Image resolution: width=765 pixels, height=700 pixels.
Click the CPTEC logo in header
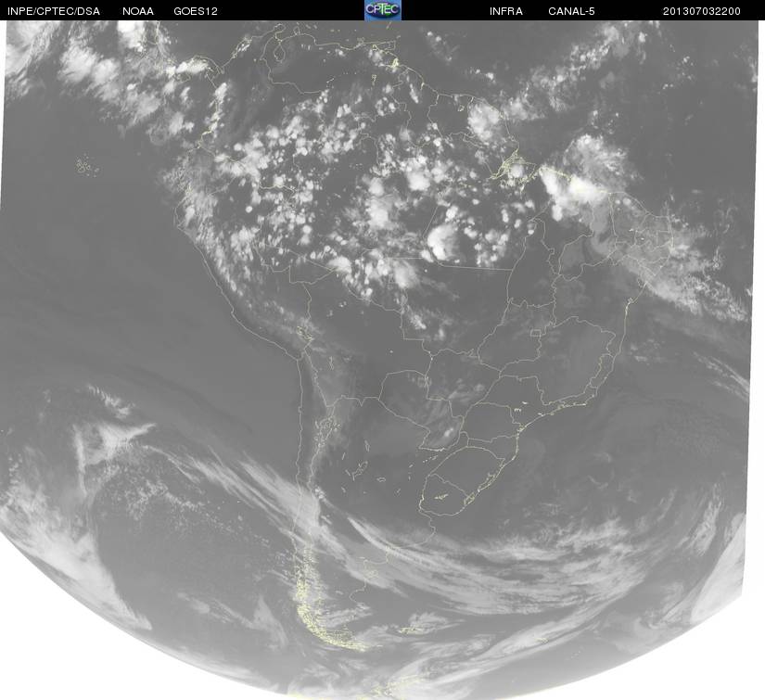(382, 10)
